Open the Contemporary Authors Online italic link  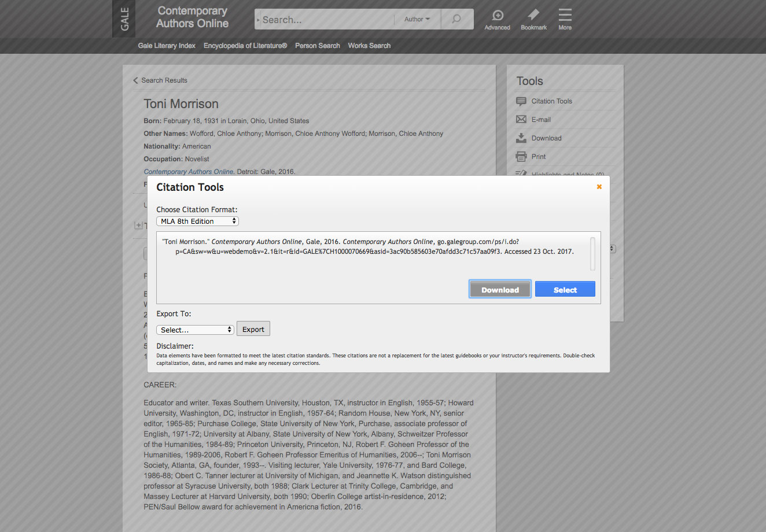tap(189, 172)
